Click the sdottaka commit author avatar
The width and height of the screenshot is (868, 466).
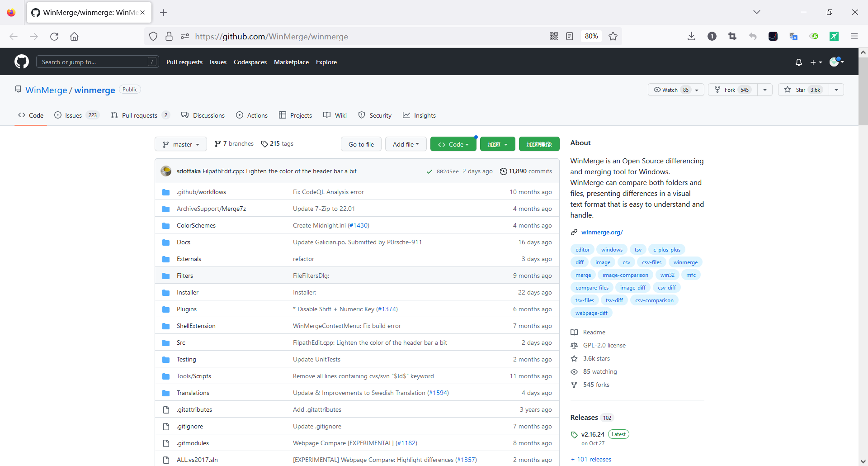pyautogui.click(x=166, y=171)
